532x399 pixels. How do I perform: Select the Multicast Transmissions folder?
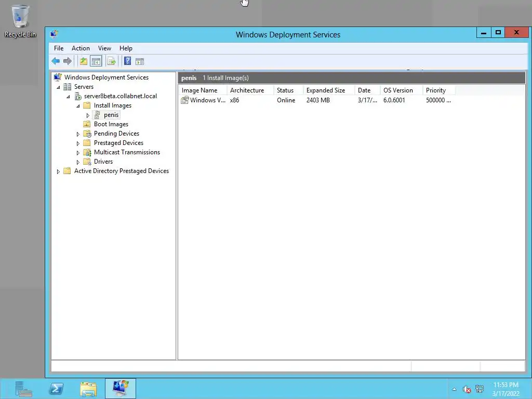pos(127,152)
